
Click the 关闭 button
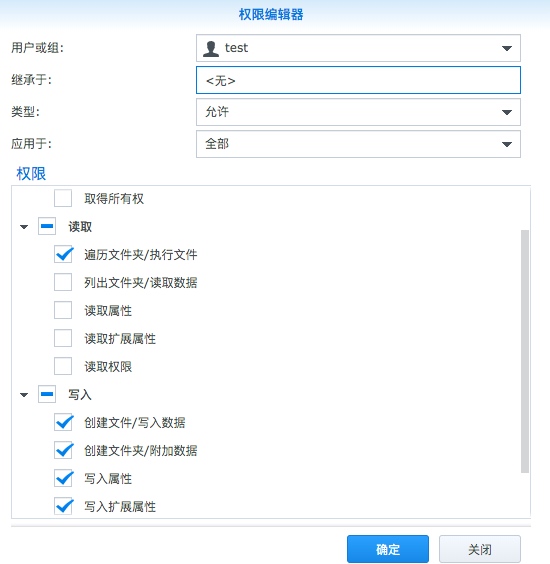click(x=480, y=549)
